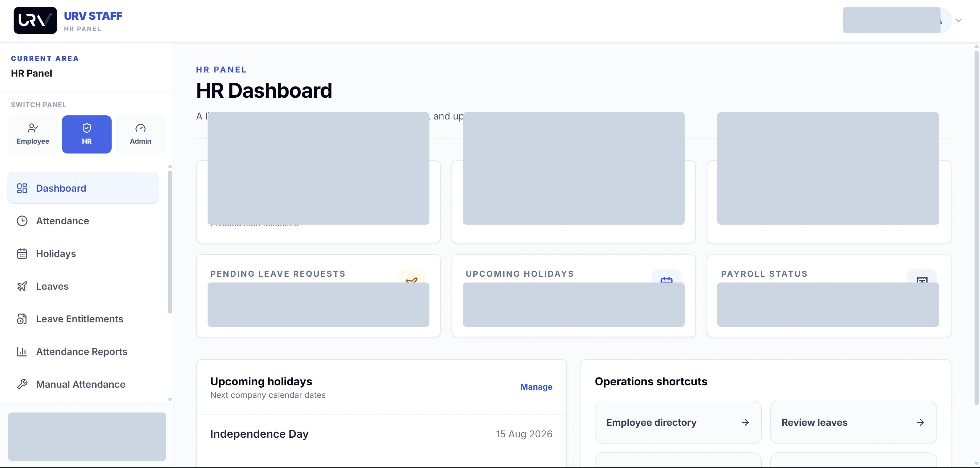
Task: Click the Admin gauge icon
Action: [141, 128]
